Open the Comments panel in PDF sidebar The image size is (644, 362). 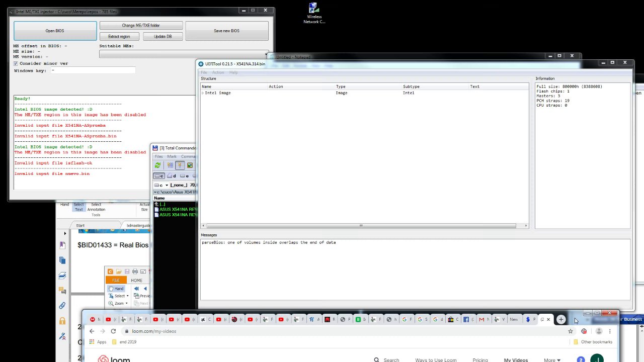point(62,290)
